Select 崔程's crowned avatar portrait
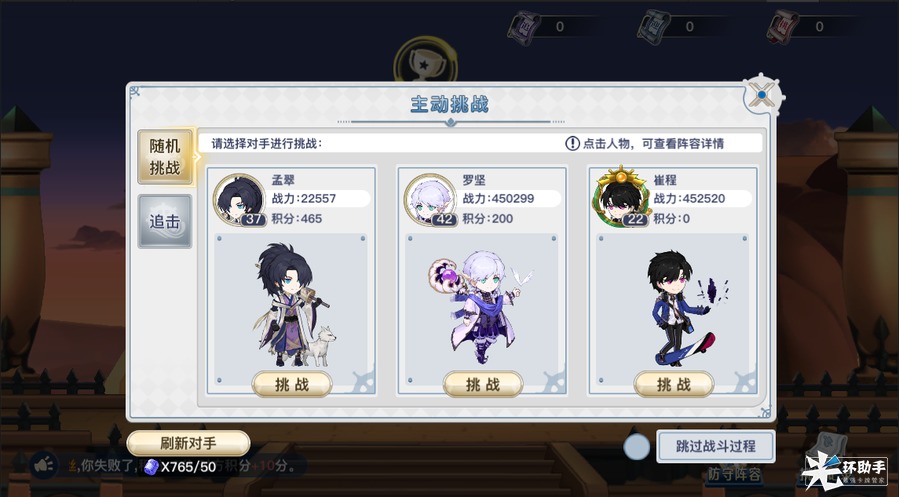This screenshot has width=899, height=497. tap(622, 198)
